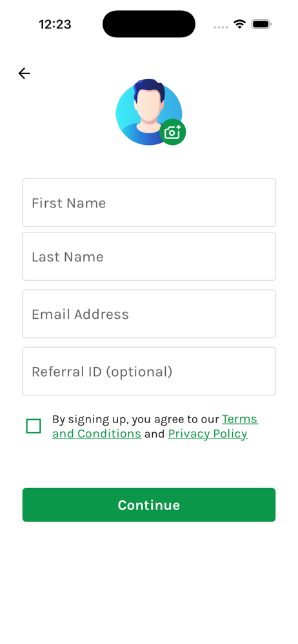Focus the Last Name input field
The height and width of the screenshot is (644, 298).
click(x=149, y=256)
